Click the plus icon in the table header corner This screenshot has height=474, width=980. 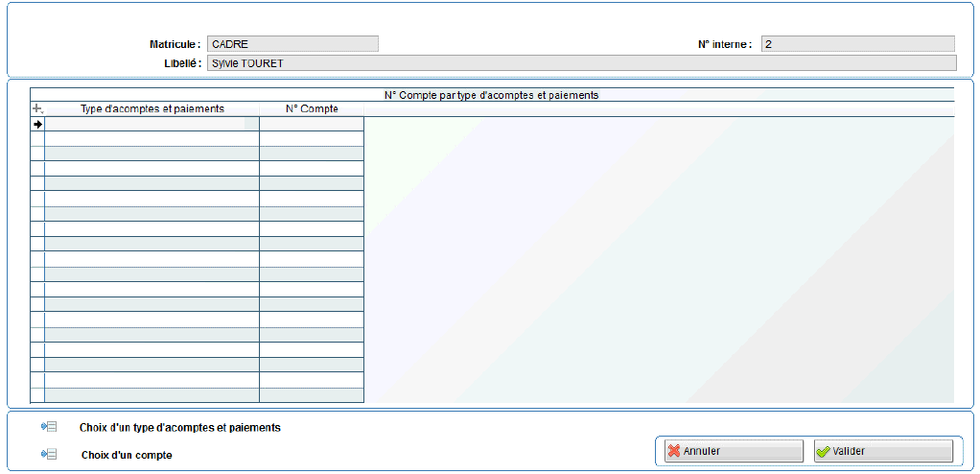[37, 108]
